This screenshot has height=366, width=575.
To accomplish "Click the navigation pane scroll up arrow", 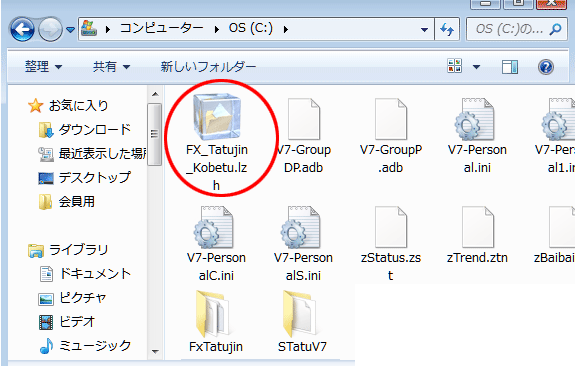I will click(x=155, y=95).
